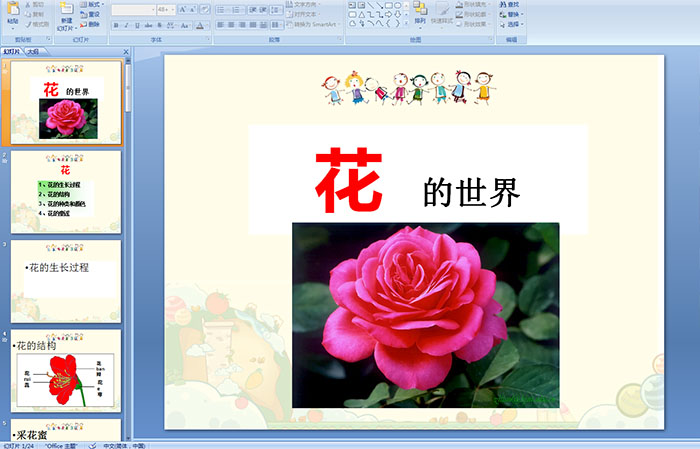Open the font size dropdown
This screenshot has width=700, height=449.
click(x=170, y=9)
